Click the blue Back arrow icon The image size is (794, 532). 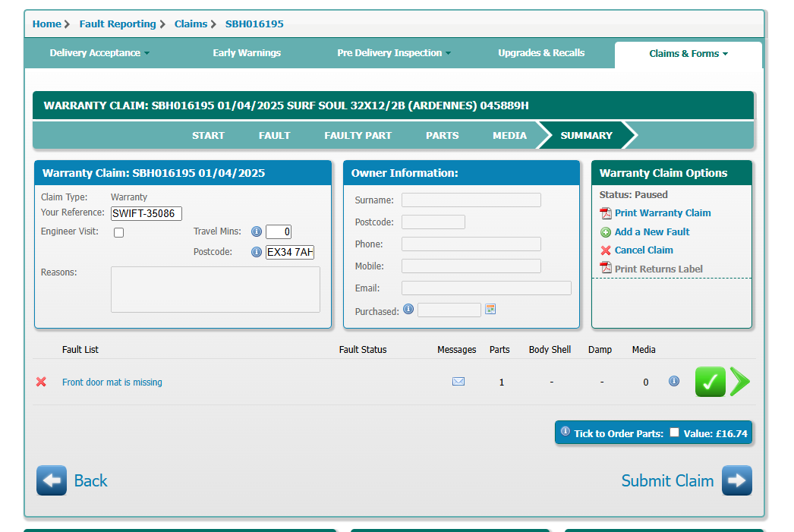tap(52, 480)
